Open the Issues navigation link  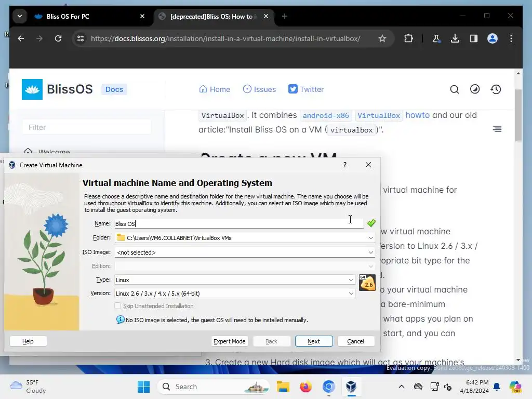(x=260, y=89)
